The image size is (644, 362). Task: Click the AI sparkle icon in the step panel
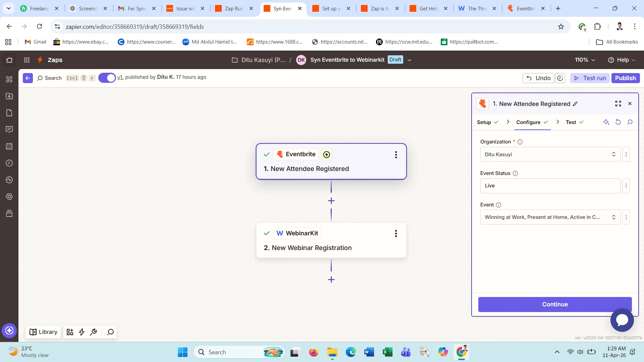pos(606,122)
